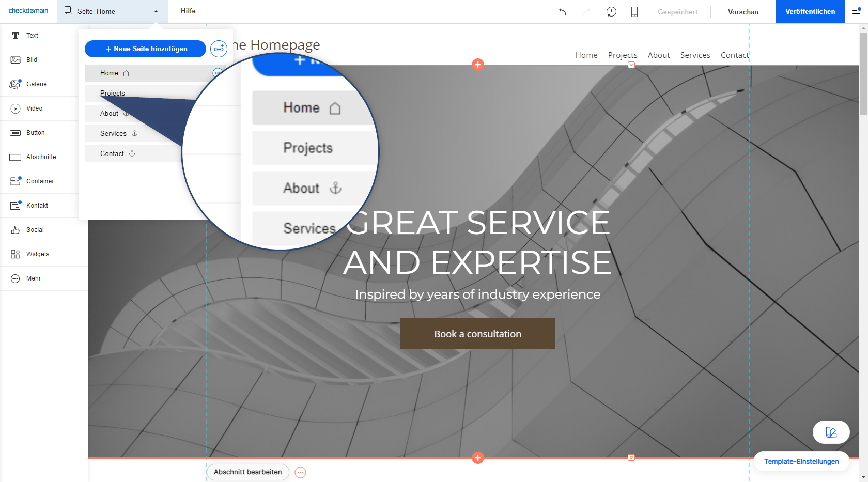Click the undo arrow icon

(563, 12)
